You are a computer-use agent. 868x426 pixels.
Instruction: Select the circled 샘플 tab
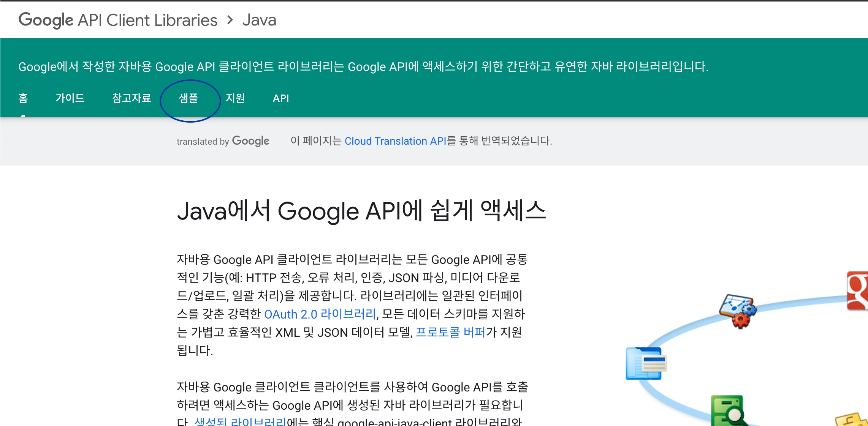pos(188,98)
